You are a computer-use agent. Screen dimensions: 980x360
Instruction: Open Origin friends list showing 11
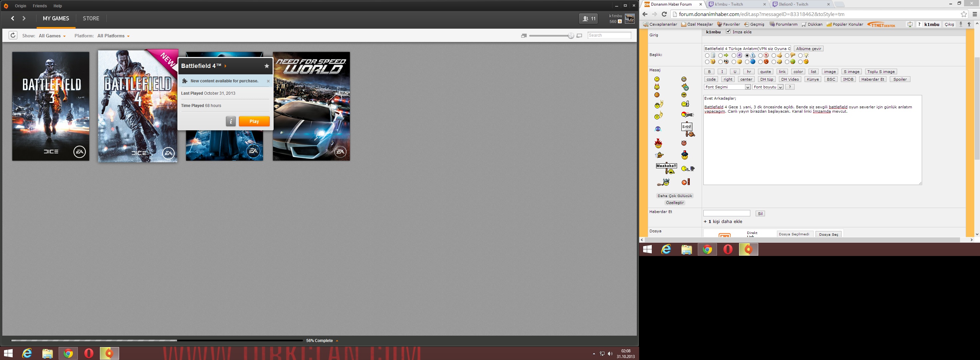(589, 19)
